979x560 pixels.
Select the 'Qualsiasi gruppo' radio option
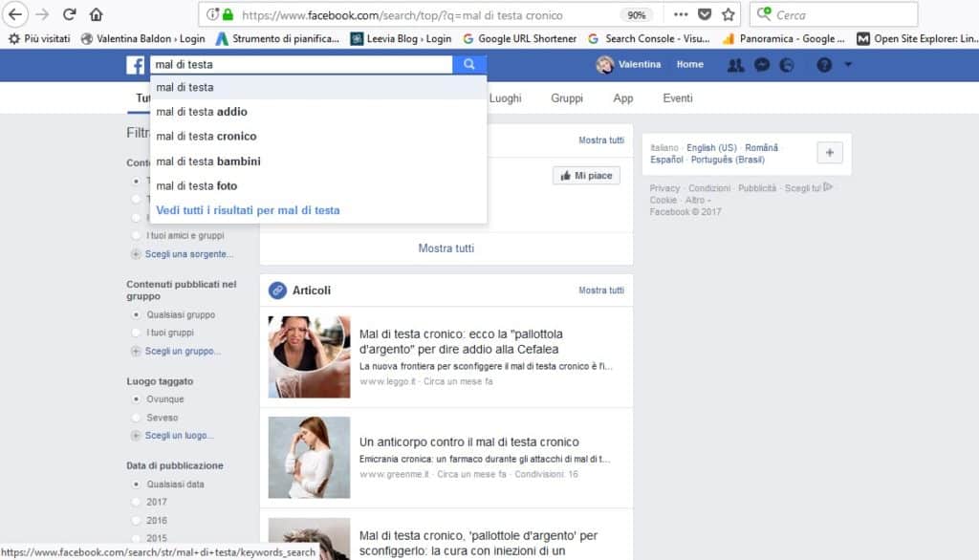(136, 314)
